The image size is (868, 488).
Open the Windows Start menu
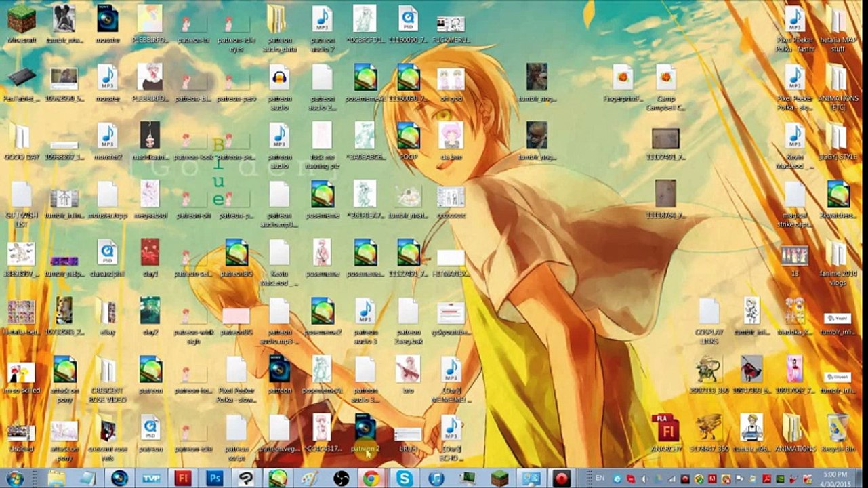14,479
